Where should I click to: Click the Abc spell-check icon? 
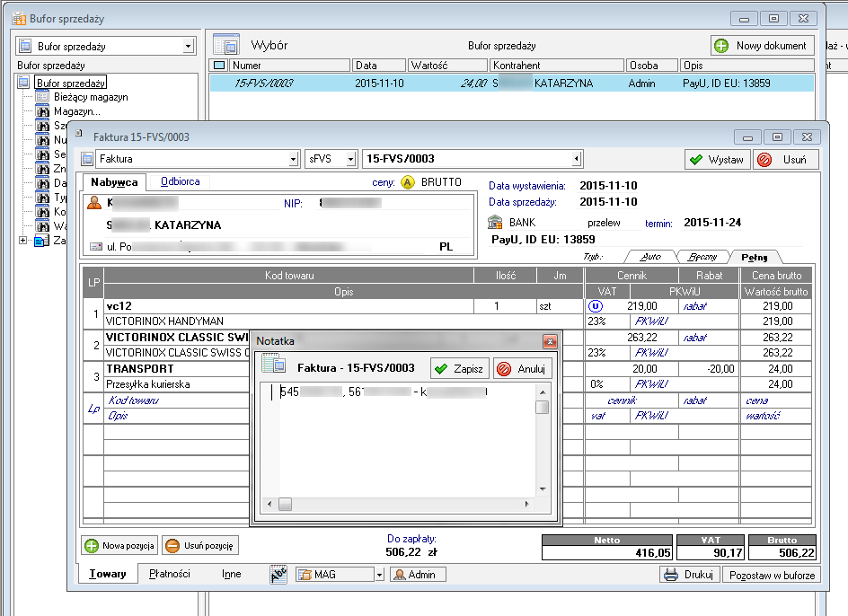278,575
